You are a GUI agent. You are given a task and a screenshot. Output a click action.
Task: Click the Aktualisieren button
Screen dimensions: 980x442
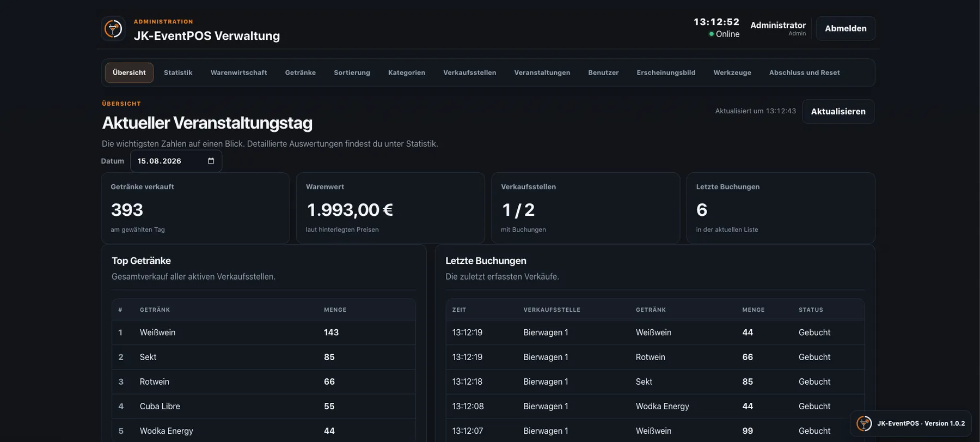[838, 111]
